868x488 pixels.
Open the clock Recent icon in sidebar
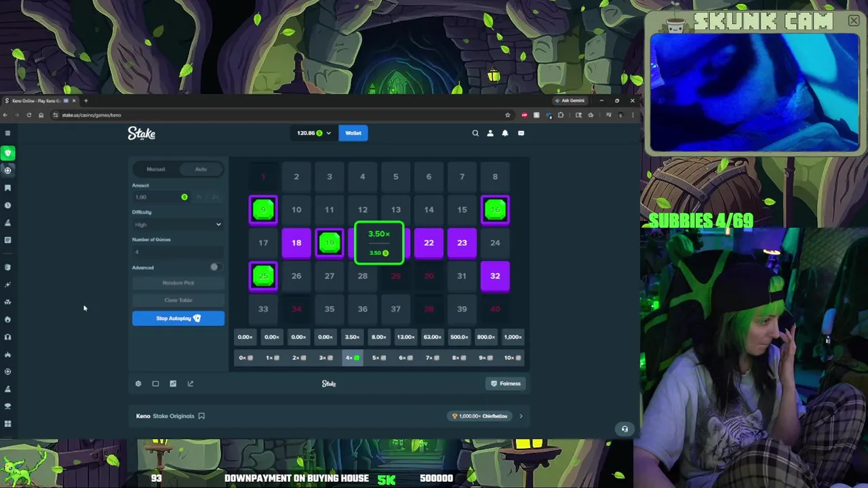(7, 205)
